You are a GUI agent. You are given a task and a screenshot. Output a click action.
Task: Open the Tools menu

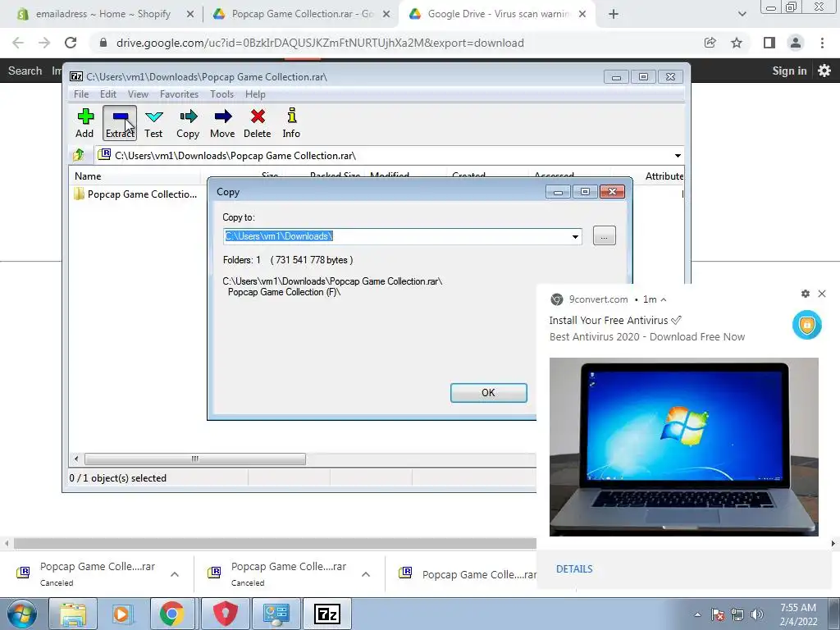pos(221,94)
